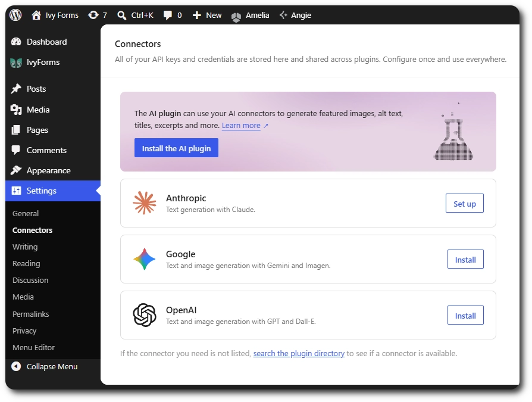Click Install the AI plugin button
Viewport: 532px width, 402px height.
(x=176, y=148)
